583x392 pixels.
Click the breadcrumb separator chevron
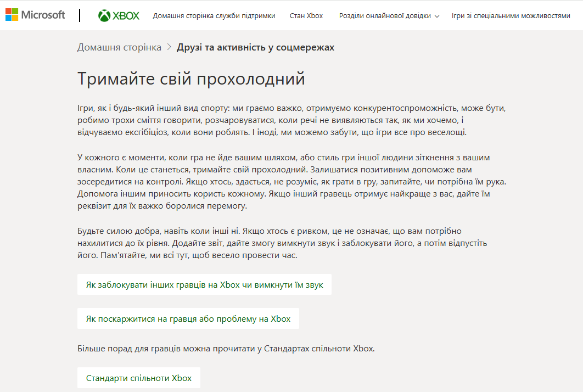(169, 47)
